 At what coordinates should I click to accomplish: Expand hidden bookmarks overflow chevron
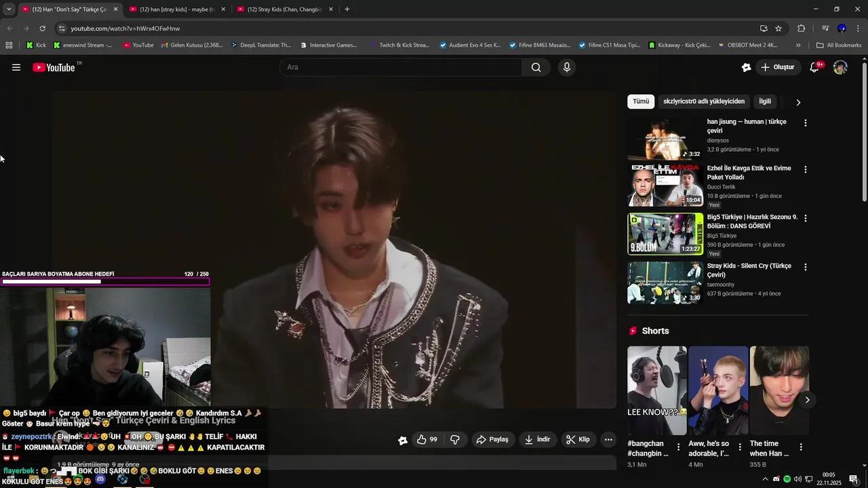point(798,45)
